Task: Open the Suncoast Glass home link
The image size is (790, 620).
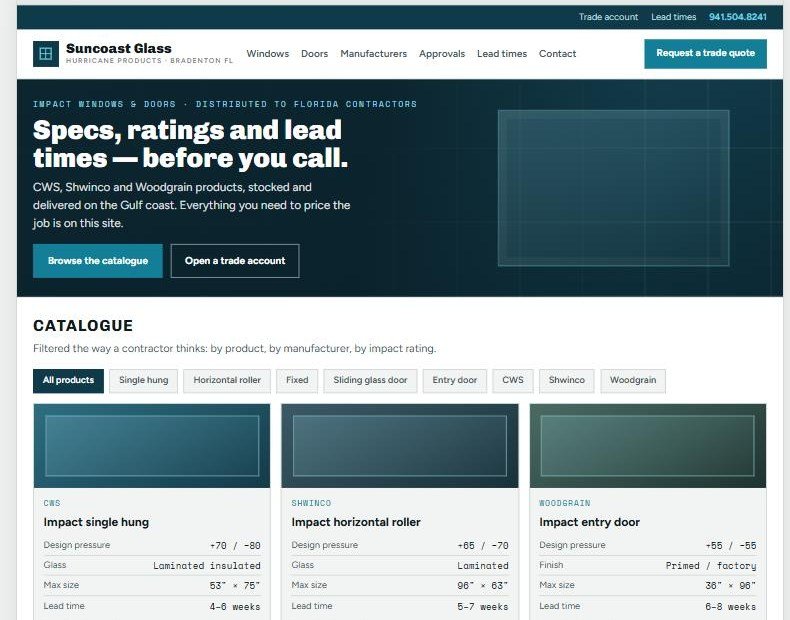Action: (x=133, y=54)
